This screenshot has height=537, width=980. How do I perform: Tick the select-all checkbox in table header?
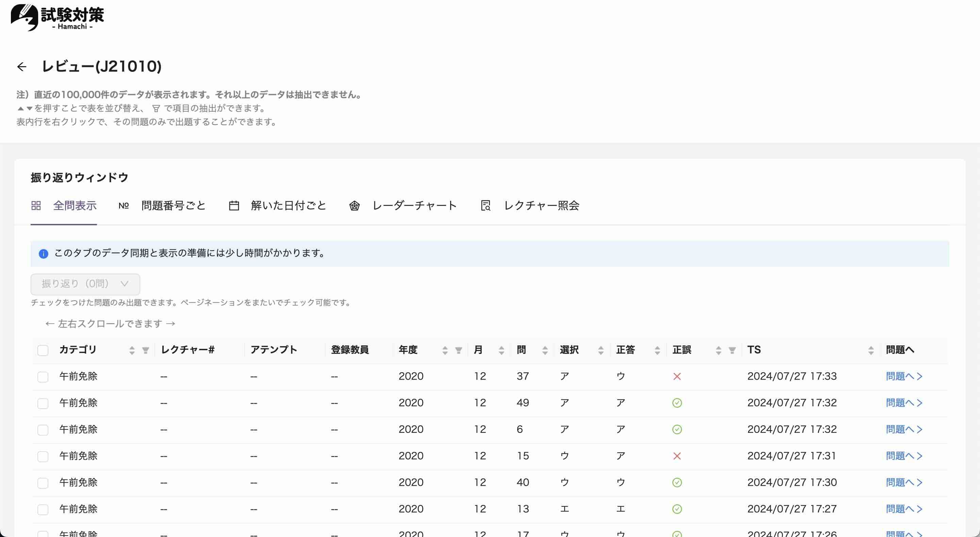[43, 351]
